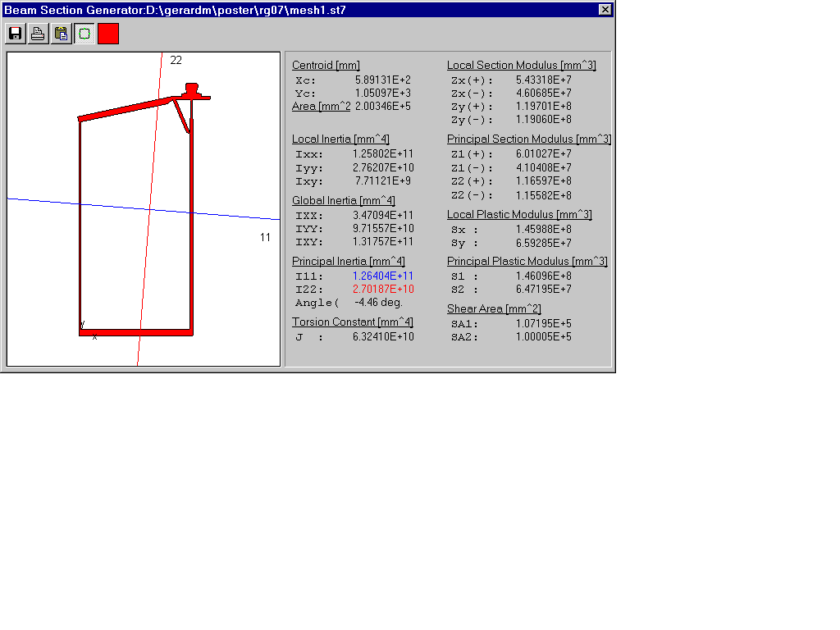Click the axis label 22 in drawing
Image resolution: width=840 pixels, height=630 pixels.
coord(176,61)
